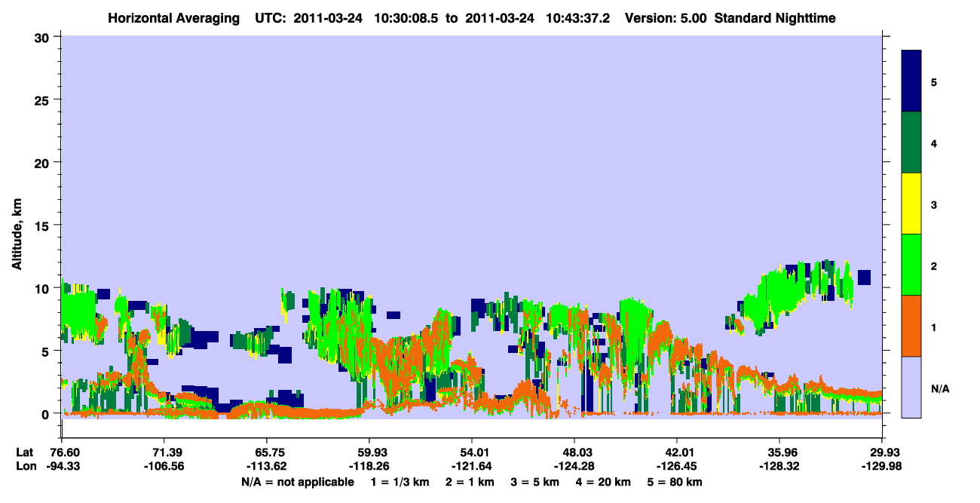Viewport: 980px width, 503px height.
Task: Click longitude value -124.28
Action: tap(574, 467)
